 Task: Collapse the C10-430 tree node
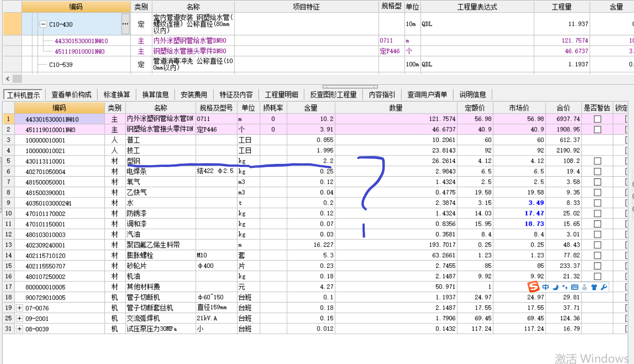coord(43,24)
